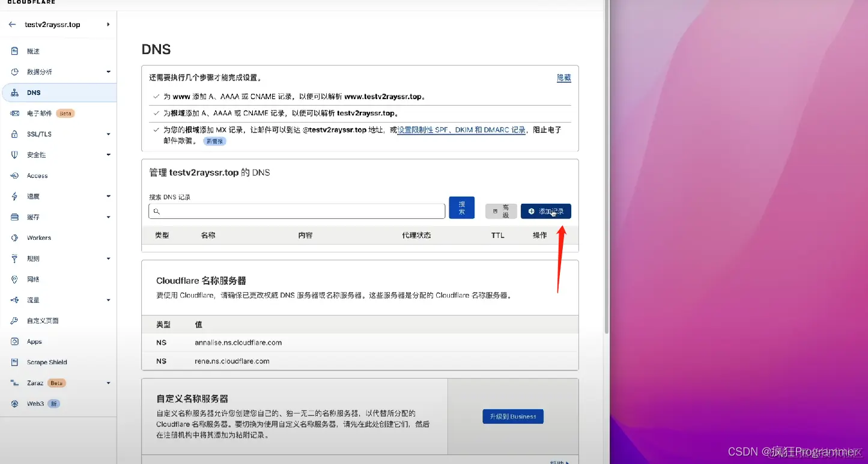Open 电子邮件 via its envelope icon

(14, 113)
